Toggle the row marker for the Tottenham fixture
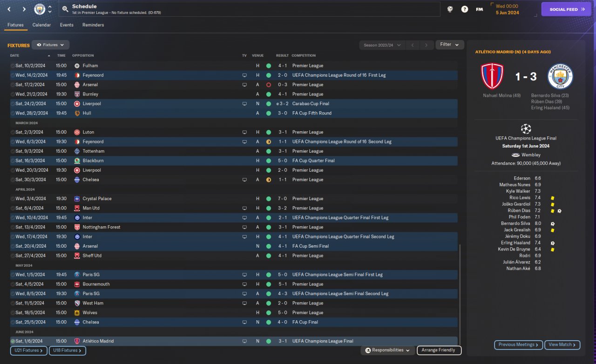 coord(13,151)
